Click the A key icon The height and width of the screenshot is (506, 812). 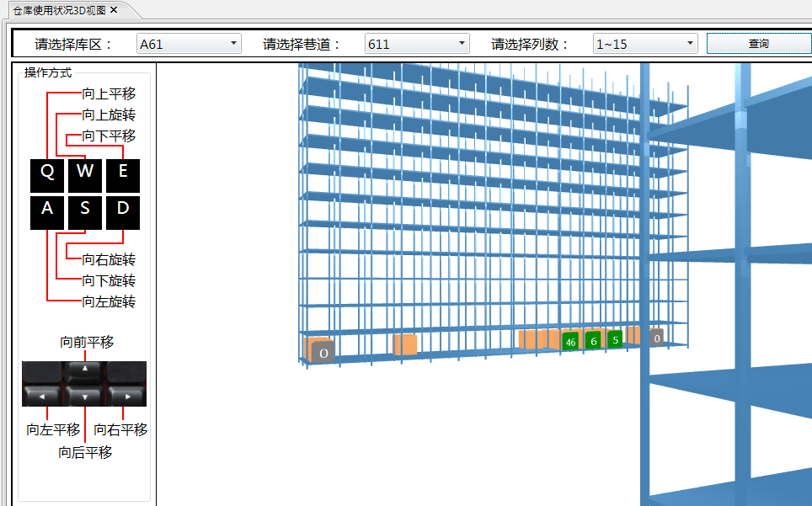click(x=47, y=213)
